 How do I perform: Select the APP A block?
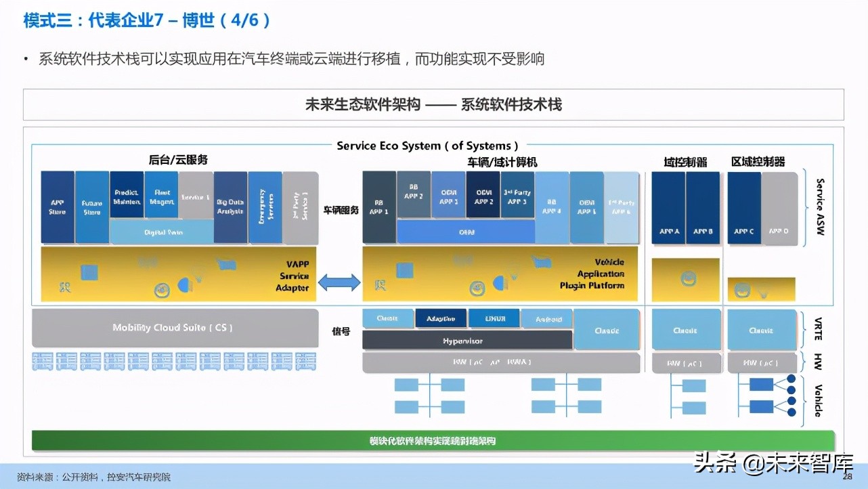tap(668, 207)
